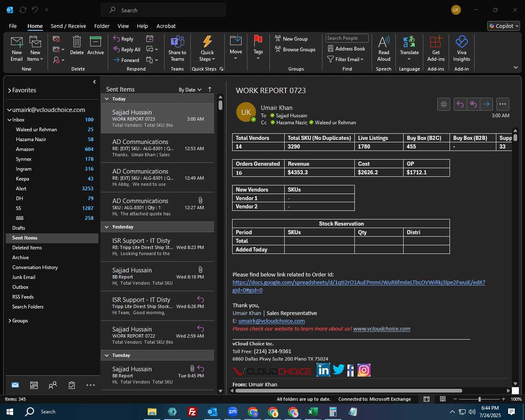
Task: Open Copilot menu
Action: coord(504,26)
